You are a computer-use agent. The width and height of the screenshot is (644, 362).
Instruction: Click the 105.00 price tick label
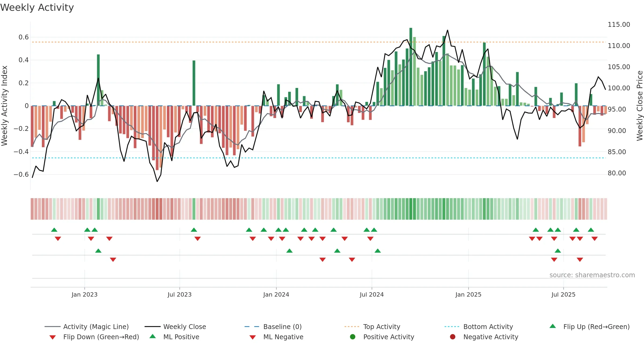pyautogui.click(x=619, y=67)
